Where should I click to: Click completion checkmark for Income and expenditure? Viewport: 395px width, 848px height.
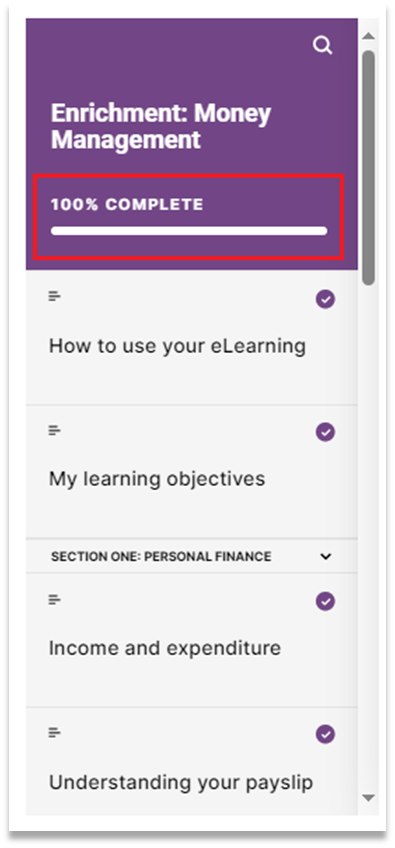[x=325, y=601]
